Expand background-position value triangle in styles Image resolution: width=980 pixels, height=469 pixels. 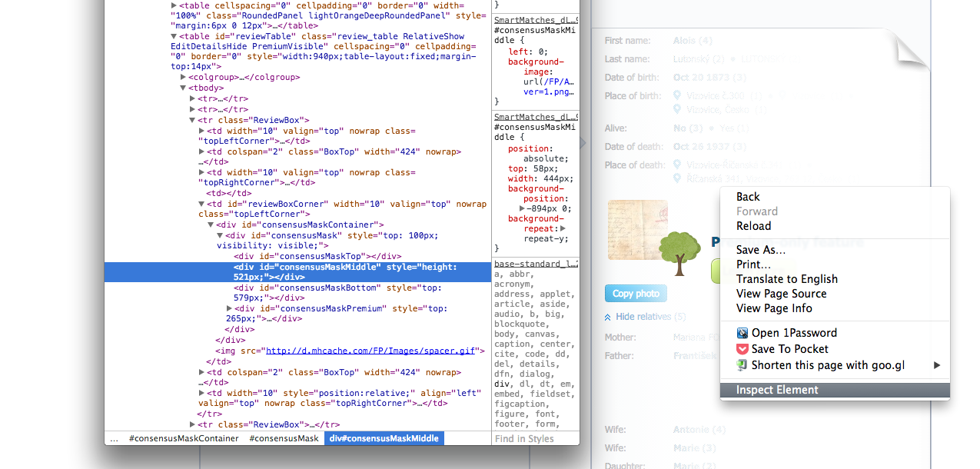pyautogui.click(x=523, y=208)
